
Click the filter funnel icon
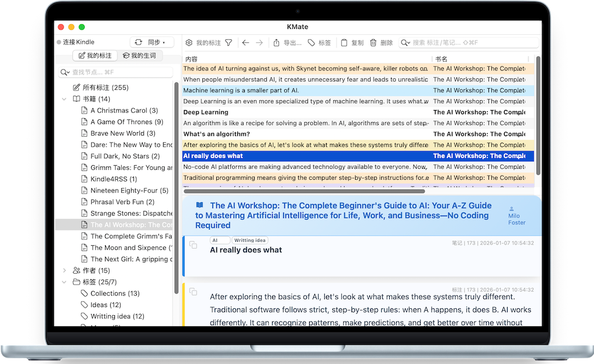tap(229, 43)
